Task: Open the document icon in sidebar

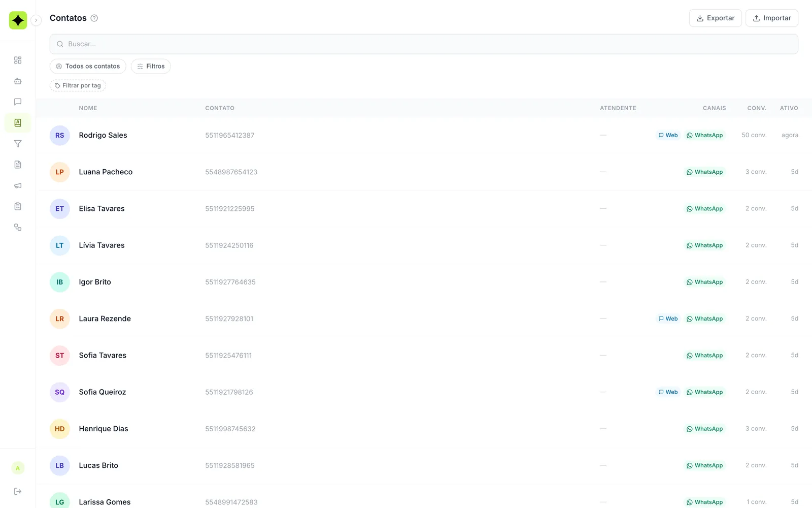Action: pyautogui.click(x=18, y=165)
